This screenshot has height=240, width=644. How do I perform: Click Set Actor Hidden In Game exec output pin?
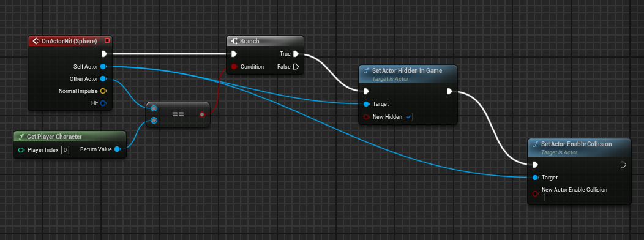(x=450, y=91)
